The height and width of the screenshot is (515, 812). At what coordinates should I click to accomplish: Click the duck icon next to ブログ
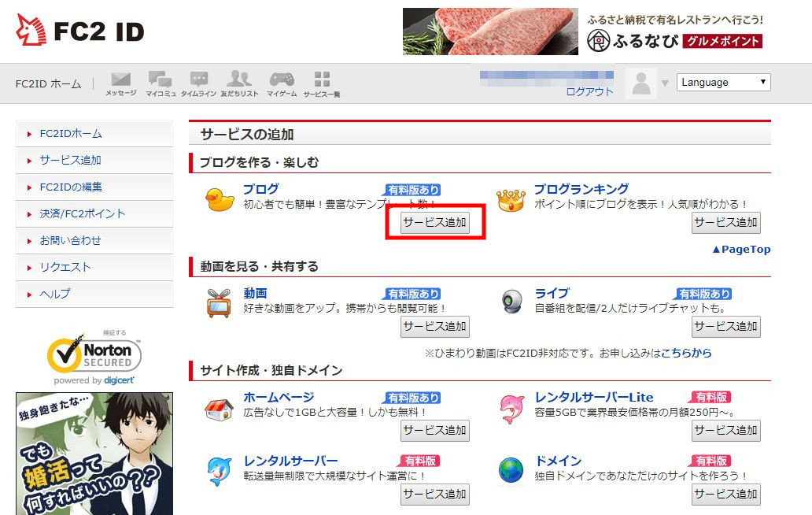(219, 200)
